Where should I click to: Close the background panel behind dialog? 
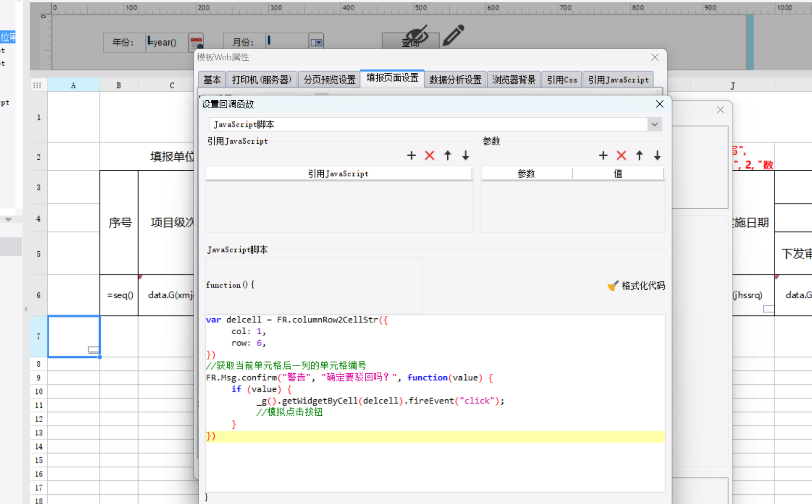pyautogui.click(x=720, y=110)
